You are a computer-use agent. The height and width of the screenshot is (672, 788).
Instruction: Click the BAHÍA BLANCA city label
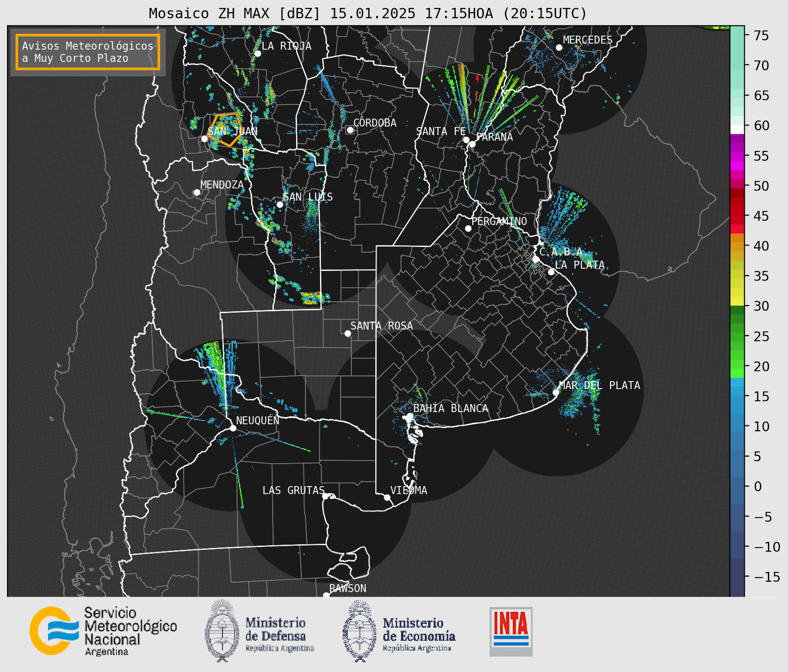[451, 408]
